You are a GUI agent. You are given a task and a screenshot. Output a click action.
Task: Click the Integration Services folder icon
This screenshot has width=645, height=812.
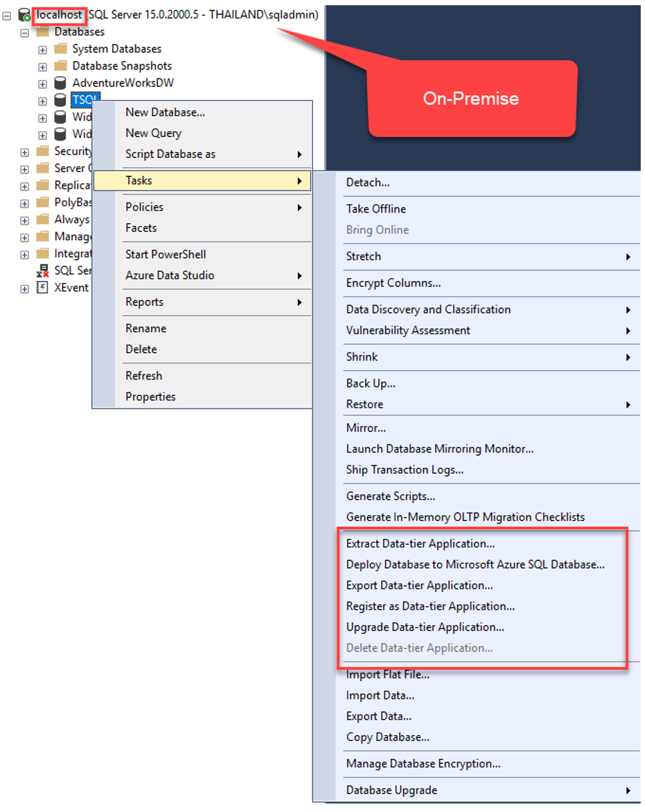pos(43,253)
